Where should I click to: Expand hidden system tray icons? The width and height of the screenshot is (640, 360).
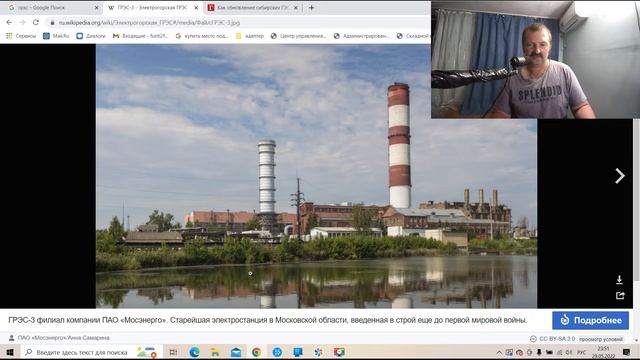[x=499, y=352]
